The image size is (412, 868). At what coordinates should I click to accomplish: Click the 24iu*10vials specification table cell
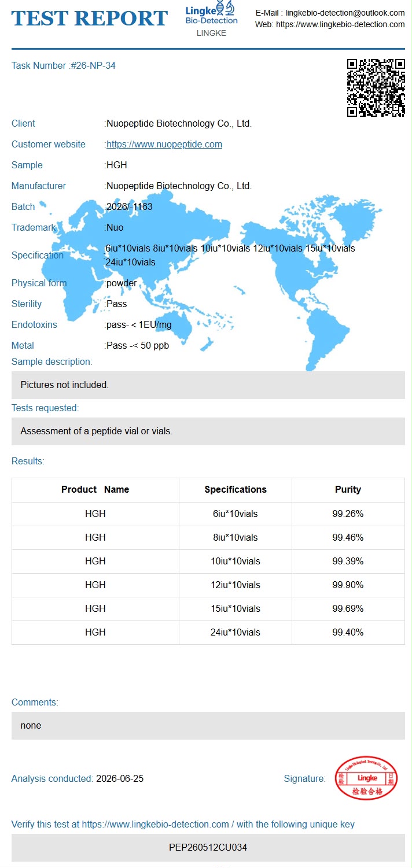click(x=236, y=632)
